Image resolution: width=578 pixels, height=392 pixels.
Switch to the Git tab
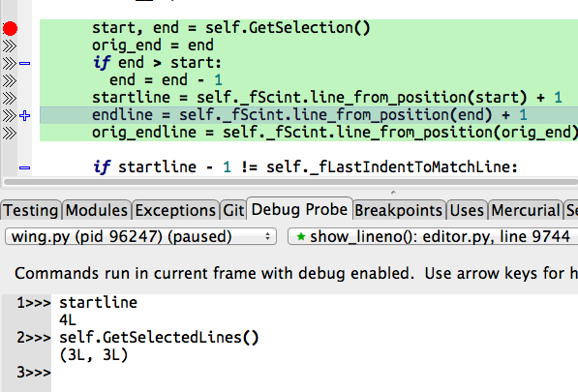(233, 210)
